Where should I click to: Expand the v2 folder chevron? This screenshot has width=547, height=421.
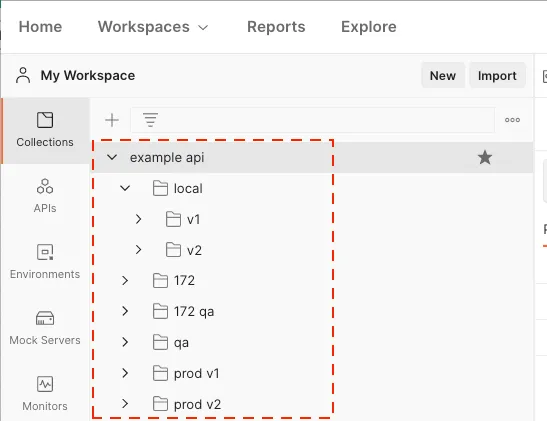[x=138, y=250]
